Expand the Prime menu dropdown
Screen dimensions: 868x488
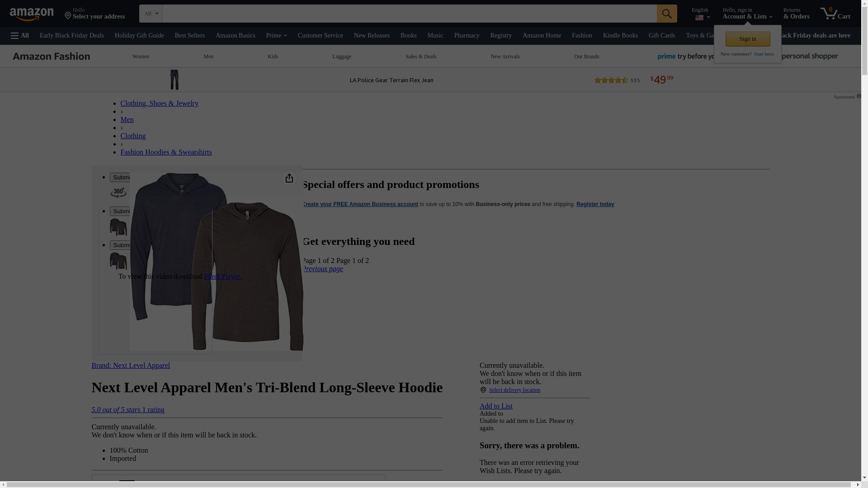[x=276, y=36]
